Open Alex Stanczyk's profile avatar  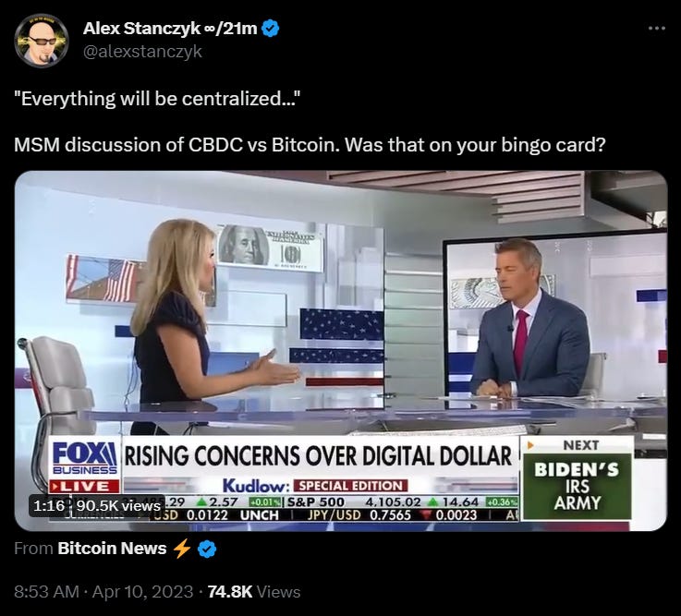tap(42, 41)
